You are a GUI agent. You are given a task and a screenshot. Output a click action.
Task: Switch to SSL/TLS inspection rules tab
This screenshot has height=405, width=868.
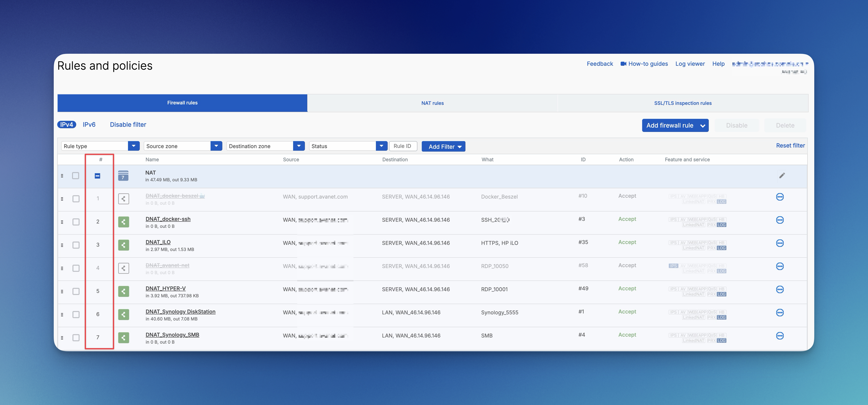click(x=683, y=103)
